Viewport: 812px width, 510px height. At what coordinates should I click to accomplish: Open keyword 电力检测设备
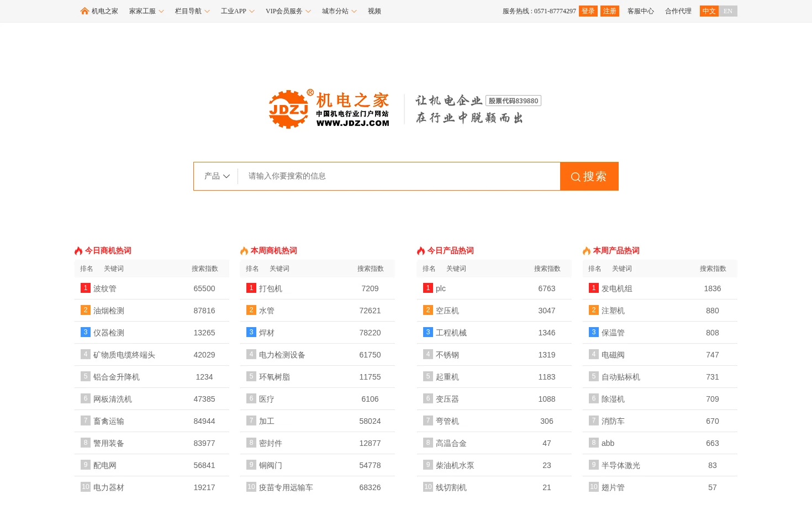coord(282,355)
